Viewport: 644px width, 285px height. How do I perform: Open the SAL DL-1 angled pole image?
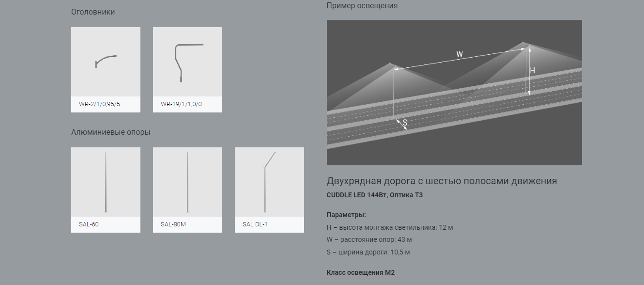[269, 182]
